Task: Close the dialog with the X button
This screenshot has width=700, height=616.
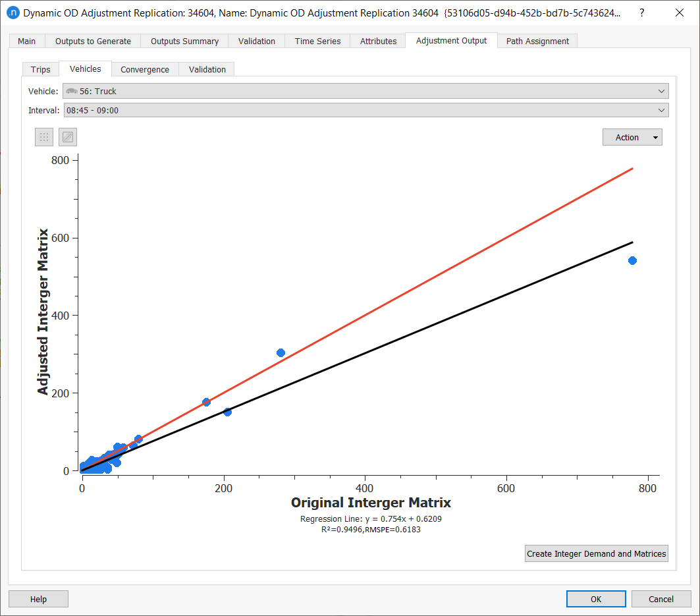Action: tap(680, 13)
